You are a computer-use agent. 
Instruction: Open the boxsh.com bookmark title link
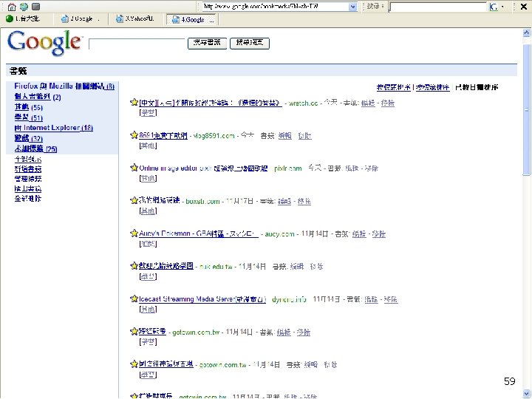(x=159, y=200)
